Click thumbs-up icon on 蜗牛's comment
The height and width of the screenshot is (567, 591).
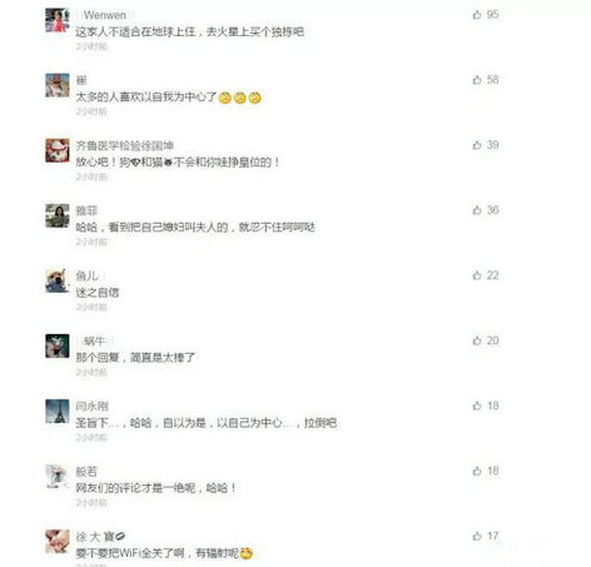(x=477, y=340)
